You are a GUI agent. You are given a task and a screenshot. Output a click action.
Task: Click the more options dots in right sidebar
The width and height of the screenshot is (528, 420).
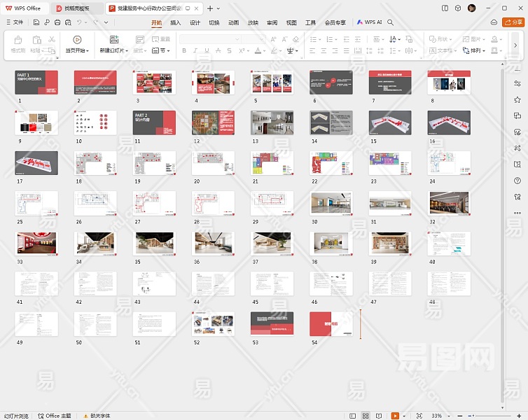(x=517, y=213)
